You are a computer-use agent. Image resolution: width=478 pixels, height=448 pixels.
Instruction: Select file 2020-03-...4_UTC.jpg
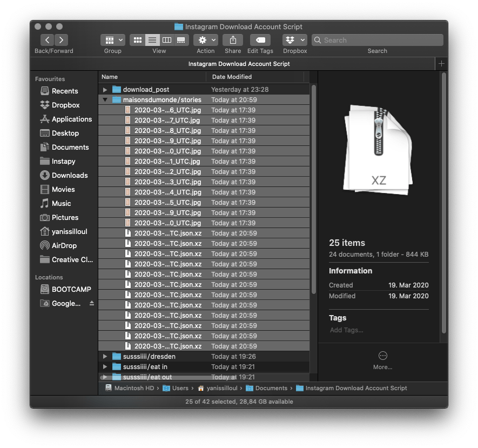204,192
